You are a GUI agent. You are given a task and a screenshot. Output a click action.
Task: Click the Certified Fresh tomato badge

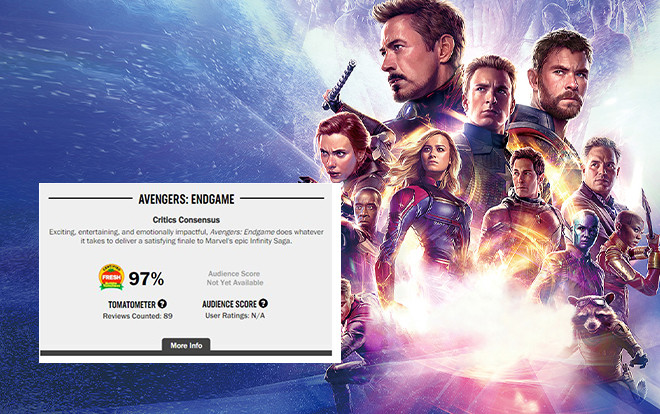[112, 277]
